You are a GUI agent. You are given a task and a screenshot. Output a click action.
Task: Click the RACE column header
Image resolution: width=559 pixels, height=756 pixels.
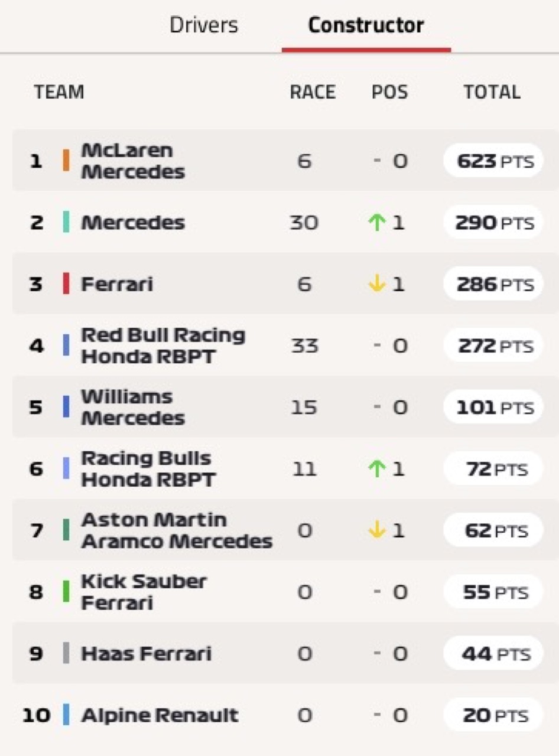pyautogui.click(x=313, y=93)
